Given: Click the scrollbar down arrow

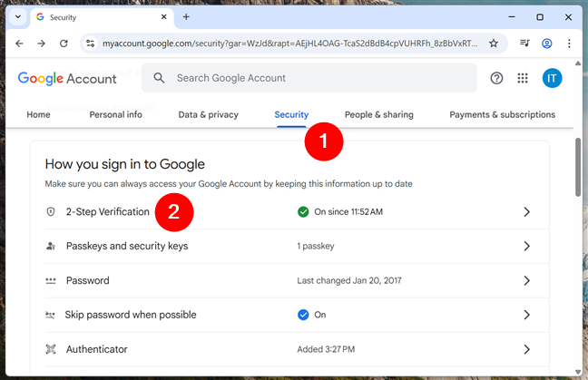Looking at the screenshot, I should [578, 371].
